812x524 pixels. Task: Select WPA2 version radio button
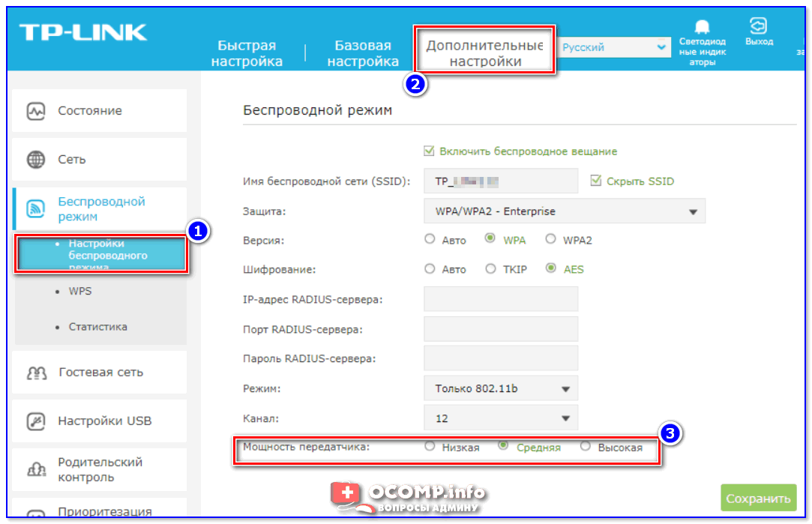click(550, 240)
